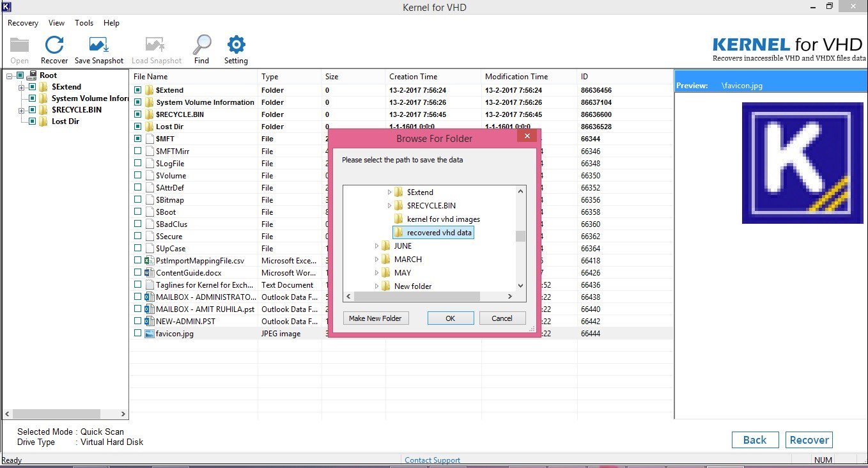Click the Root drive icon in tree
The height and width of the screenshot is (468, 868).
(x=31, y=75)
